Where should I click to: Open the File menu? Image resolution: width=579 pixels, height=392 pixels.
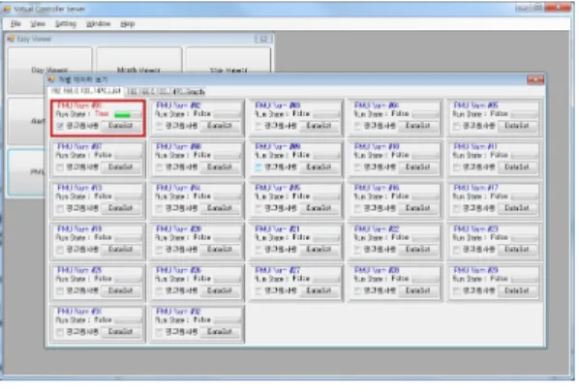point(15,24)
